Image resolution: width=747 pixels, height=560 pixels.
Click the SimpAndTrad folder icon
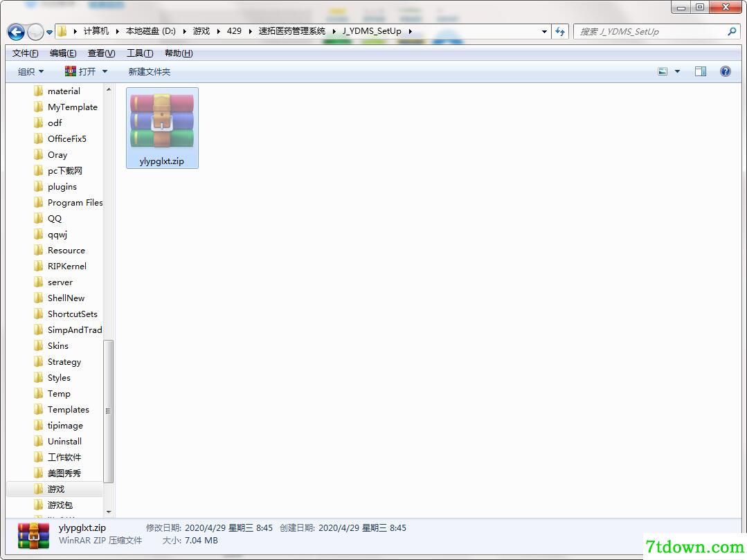(x=39, y=329)
